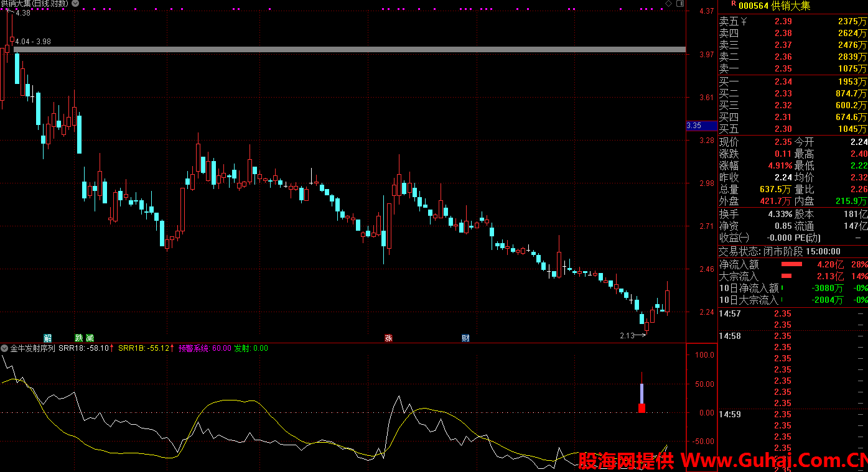The width and height of the screenshot is (868, 472).
Task: Click the red 涨 event marker
Action: (388, 338)
